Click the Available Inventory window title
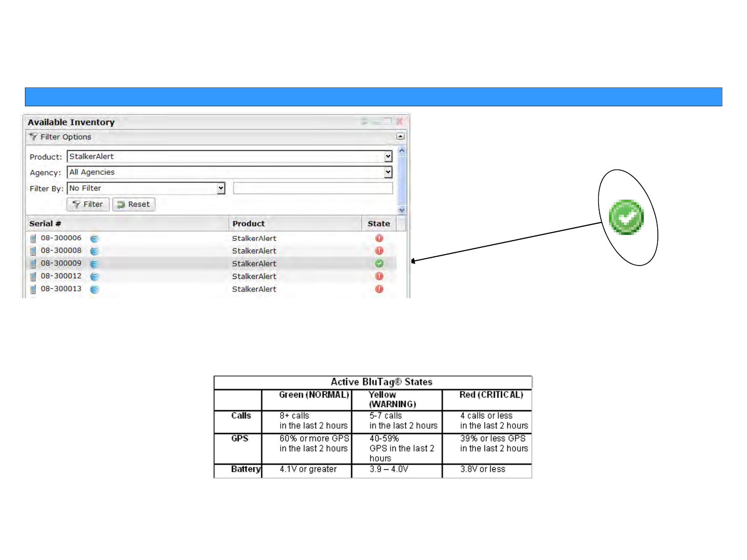The image size is (747, 560). coord(71,122)
